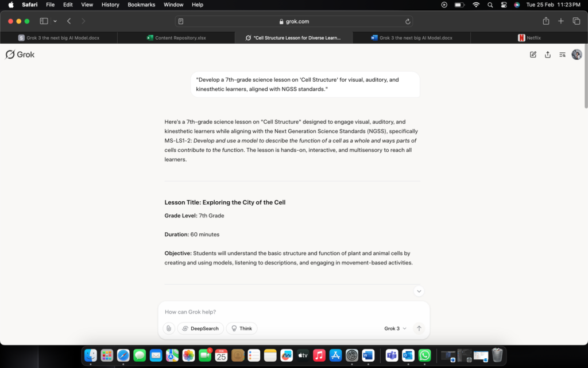Switch to Content Repository.xlsx tab
This screenshot has height=368, width=588.
pyautogui.click(x=176, y=38)
